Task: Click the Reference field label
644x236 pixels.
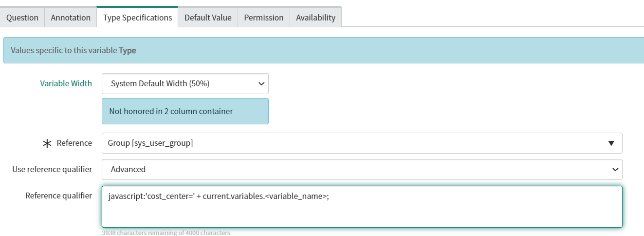Action: (x=74, y=143)
